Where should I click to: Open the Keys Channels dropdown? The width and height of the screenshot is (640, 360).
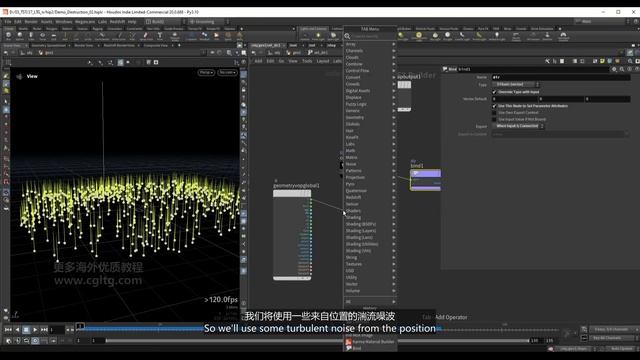click(x=614, y=329)
